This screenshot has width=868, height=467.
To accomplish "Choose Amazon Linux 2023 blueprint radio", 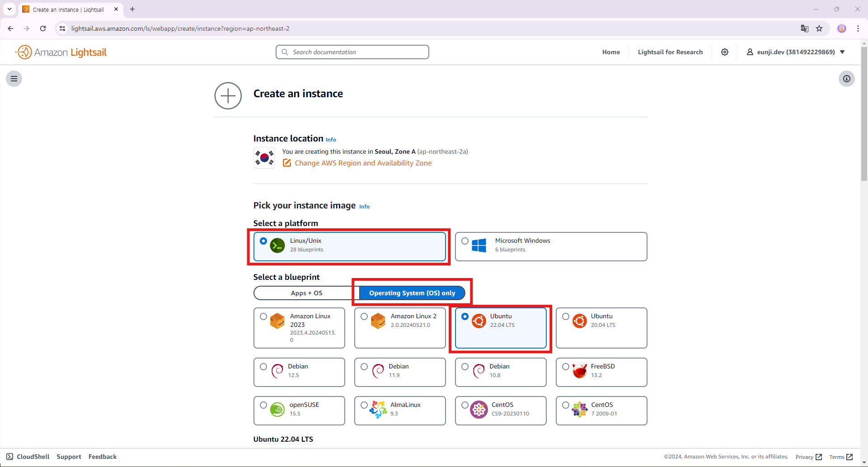I will click(263, 316).
